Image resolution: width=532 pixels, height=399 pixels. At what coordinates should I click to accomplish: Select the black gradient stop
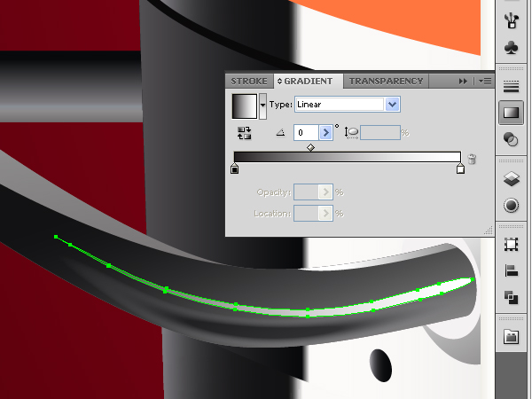pyautogui.click(x=234, y=168)
